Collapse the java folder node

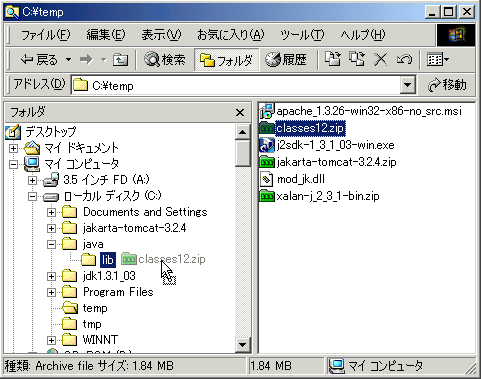pyautogui.click(x=51, y=244)
